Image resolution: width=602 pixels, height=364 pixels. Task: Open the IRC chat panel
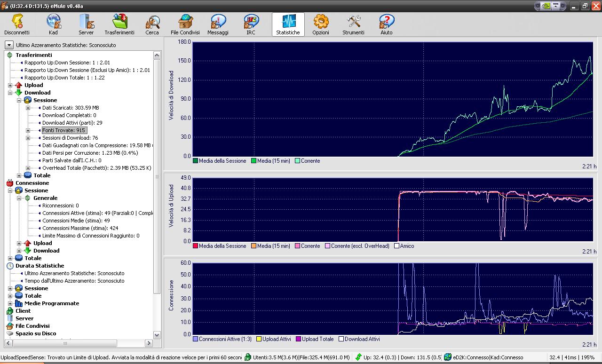[251, 24]
